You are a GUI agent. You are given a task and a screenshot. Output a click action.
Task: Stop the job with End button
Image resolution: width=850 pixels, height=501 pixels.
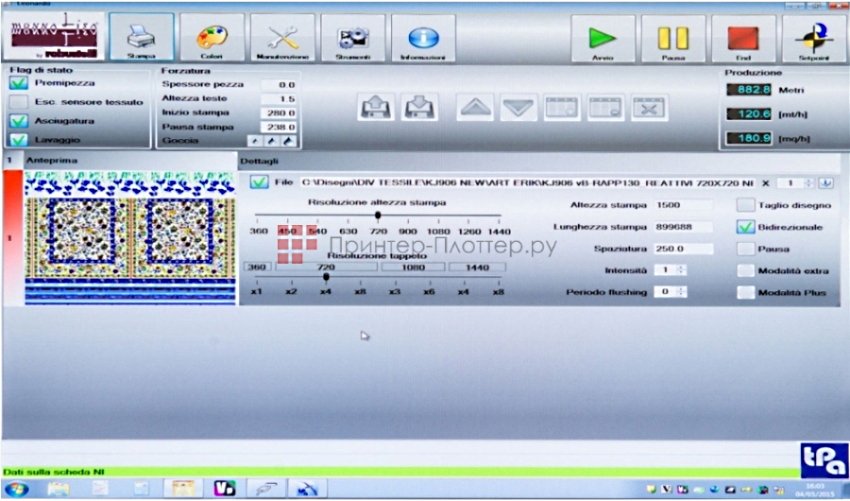744,38
